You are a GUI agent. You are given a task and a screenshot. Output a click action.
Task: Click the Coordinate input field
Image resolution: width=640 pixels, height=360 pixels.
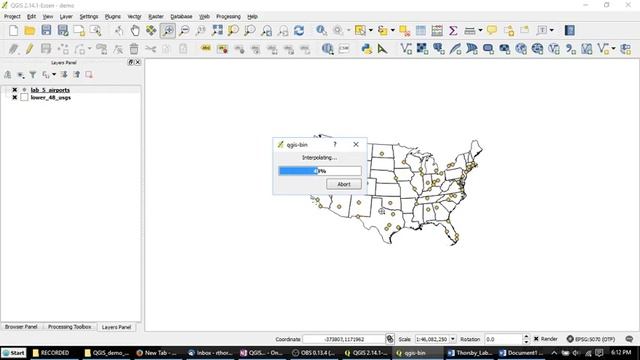pyautogui.click(x=344, y=339)
